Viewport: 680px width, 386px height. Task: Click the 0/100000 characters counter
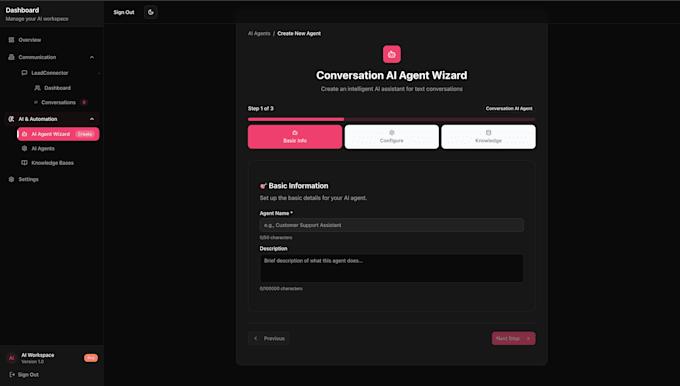point(281,288)
